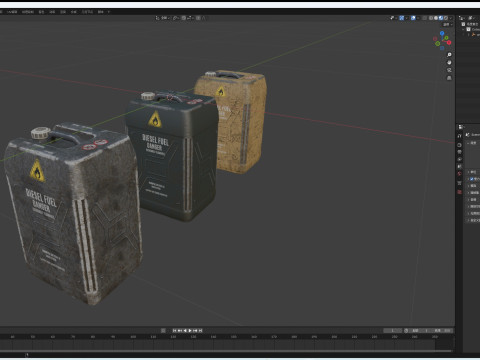Open the Tool properties tab
This screenshot has width=480, height=360.
pyautogui.click(x=459, y=136)
